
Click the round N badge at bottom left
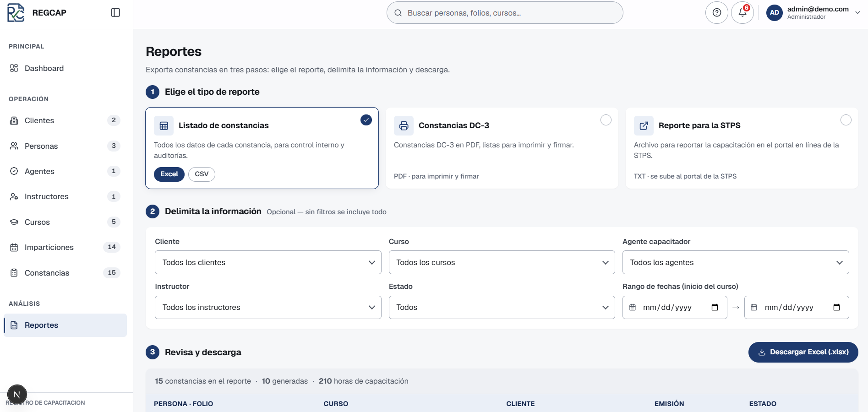click(x=17, y=394)
